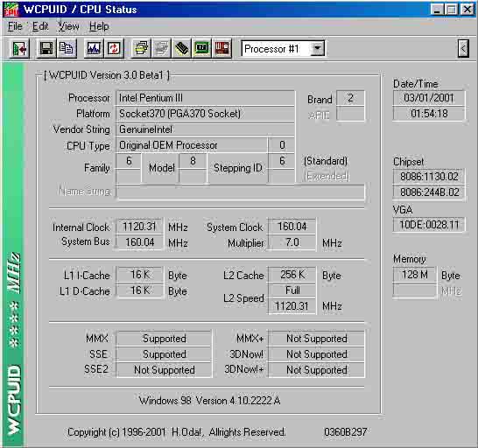478x448 pixels.
Task: Open the real-time clock graph icon
Action: [x=94, y=48]
